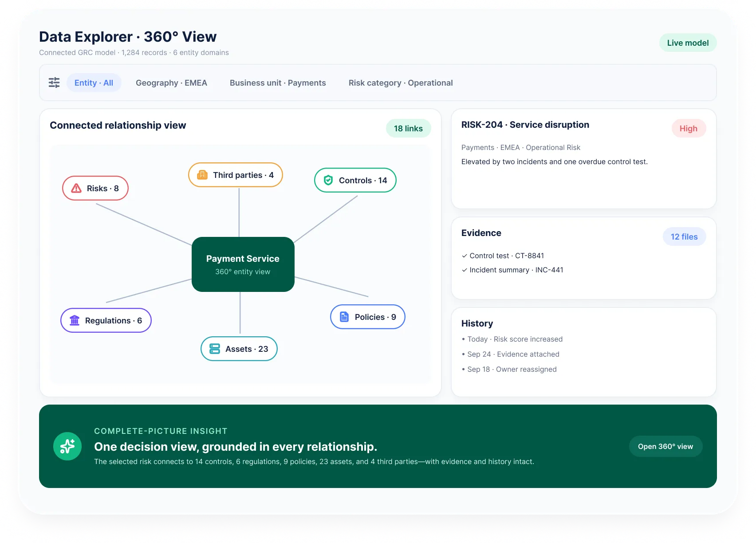Screen dimensions: 756x543
Task: Select the Risks · 8 node label
Action: tap(103, 188)
